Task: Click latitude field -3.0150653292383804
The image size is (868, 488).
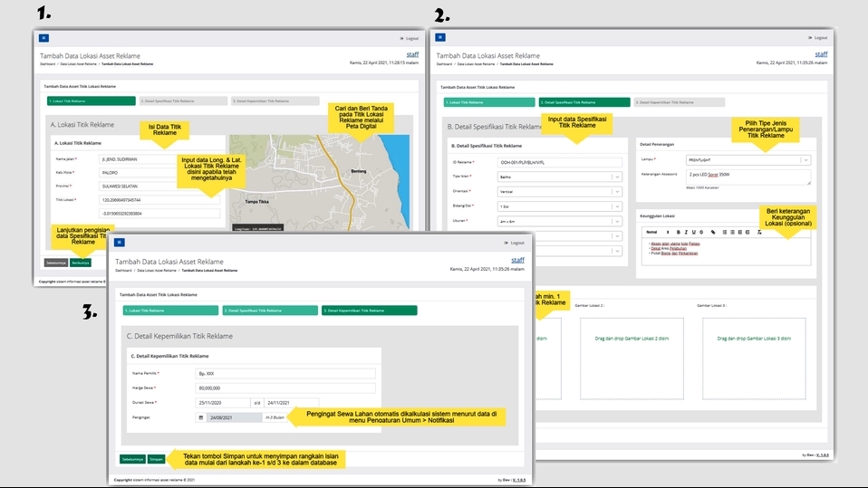Action: 159,213
